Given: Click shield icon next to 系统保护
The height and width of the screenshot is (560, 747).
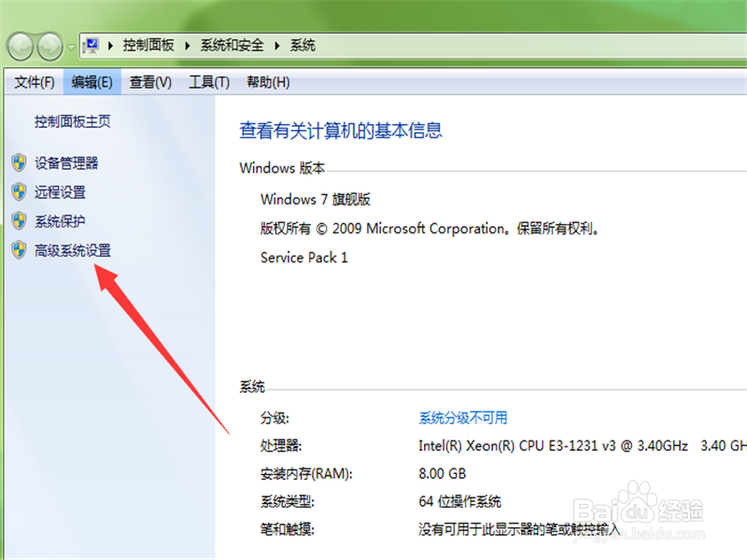Looking at the screenshot, I should pos(19,221).
